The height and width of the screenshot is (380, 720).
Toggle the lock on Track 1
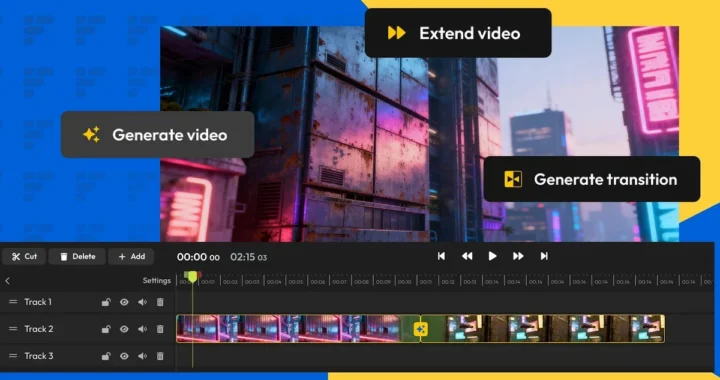coord(106,302)
